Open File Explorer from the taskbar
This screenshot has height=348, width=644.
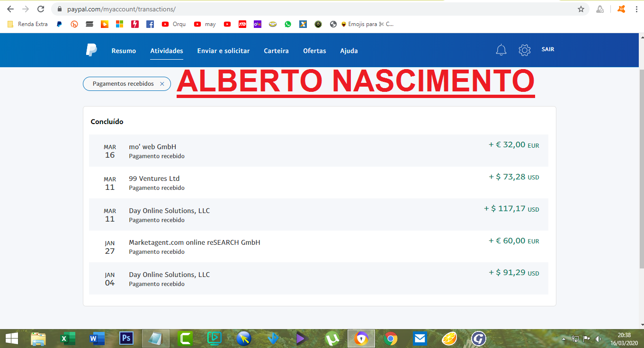(x=38, y=339)
